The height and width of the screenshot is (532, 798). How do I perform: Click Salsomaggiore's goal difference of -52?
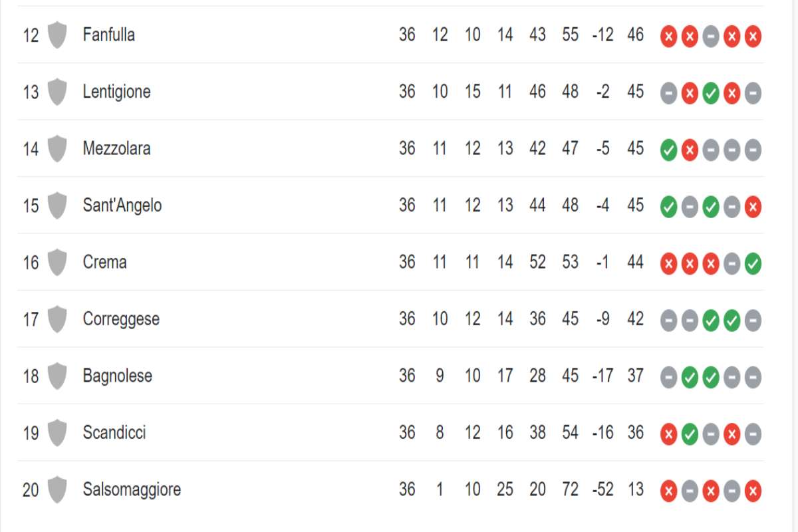pos(602,490)
